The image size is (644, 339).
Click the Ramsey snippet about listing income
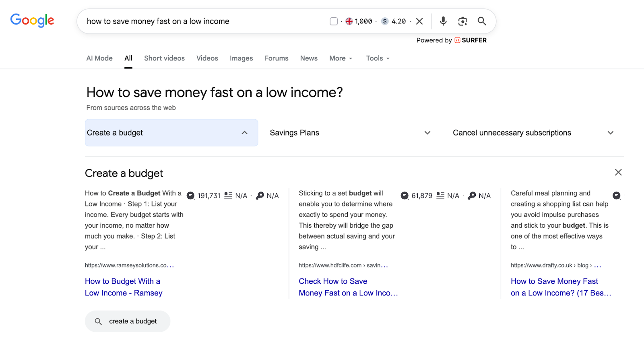(134, 220)
